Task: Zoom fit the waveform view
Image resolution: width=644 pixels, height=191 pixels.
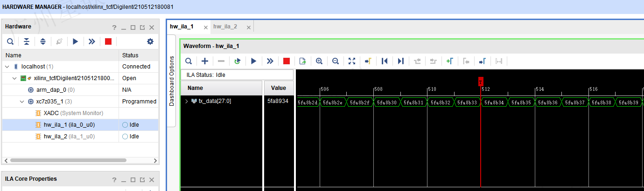Action: (352, 61)
